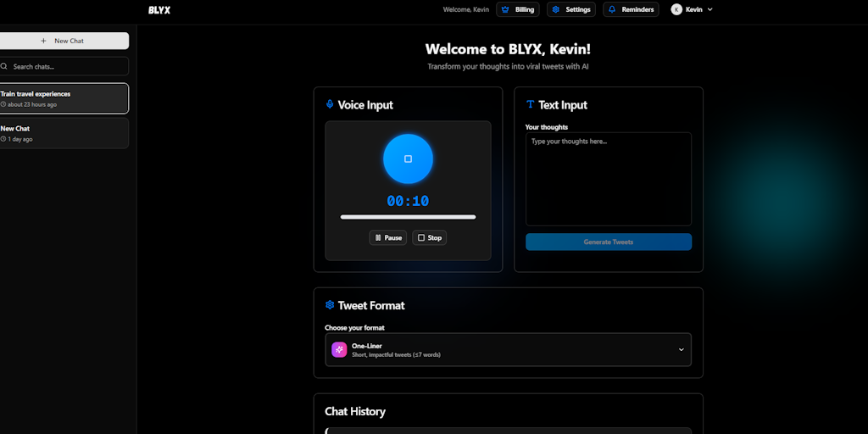Focus the Search chats field
The width and height of the screenshot is (868, 434).
[64, 66]
